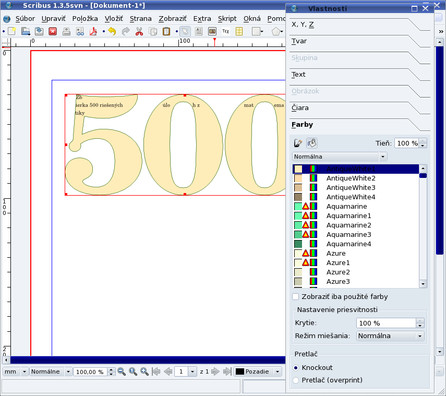
Task: Click the Redo arrow icon
Action: pos(126,32)
